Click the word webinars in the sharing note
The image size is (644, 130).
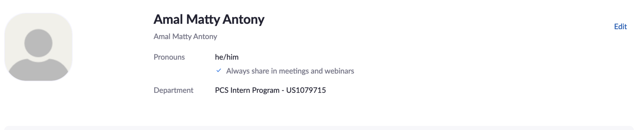click(339, 71)
